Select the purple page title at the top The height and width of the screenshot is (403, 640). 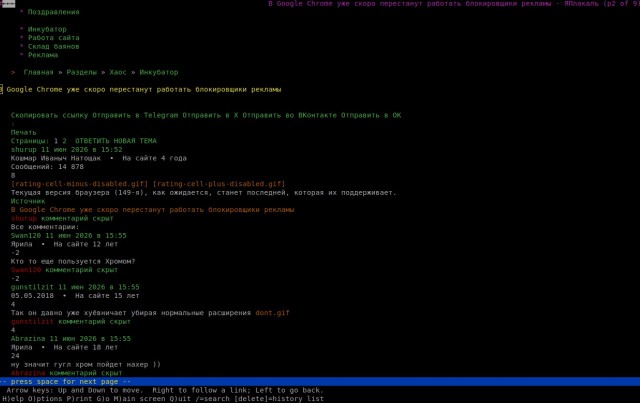point(453,4)
